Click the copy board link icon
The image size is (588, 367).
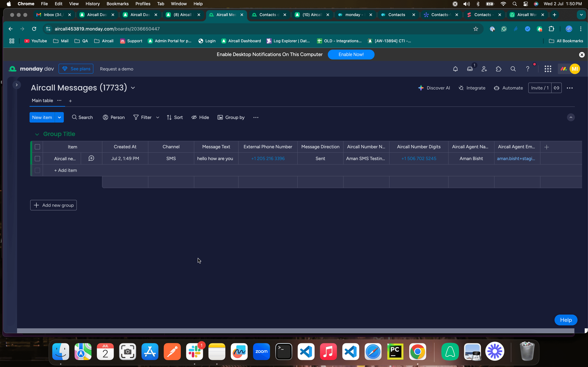pos(556,88)
